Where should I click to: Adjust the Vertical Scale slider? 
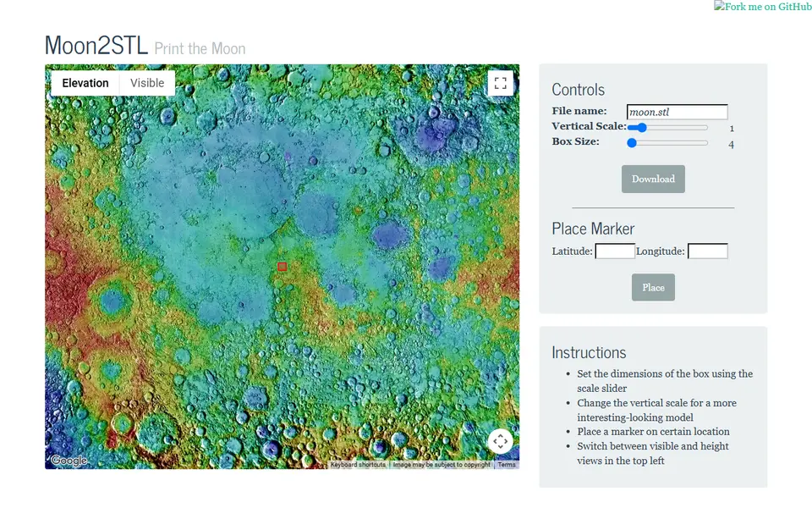click(667, 128)
